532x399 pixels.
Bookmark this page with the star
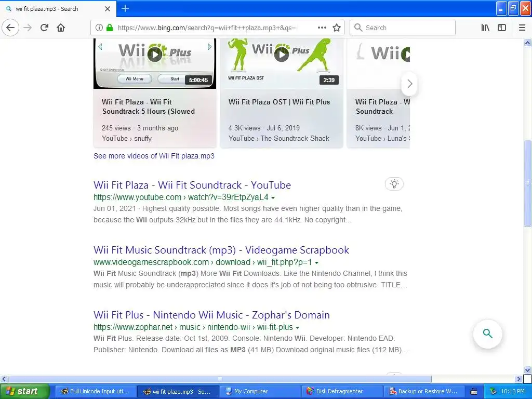[337, 28]
